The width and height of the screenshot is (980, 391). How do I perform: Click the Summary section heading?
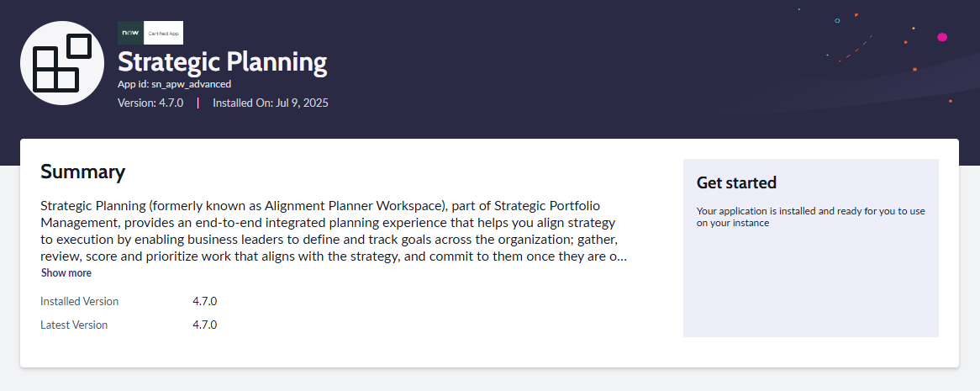tap(82, 172)
